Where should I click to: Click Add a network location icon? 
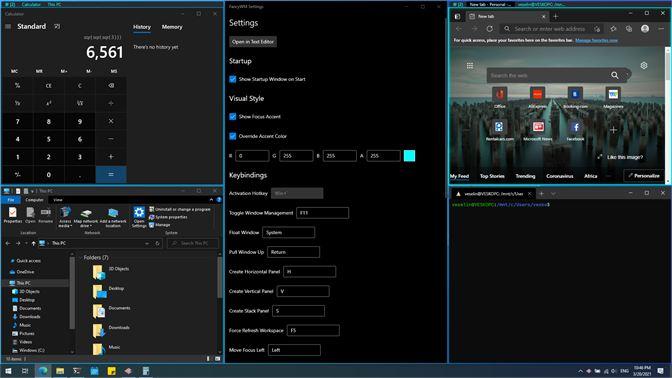pos(113,216)
